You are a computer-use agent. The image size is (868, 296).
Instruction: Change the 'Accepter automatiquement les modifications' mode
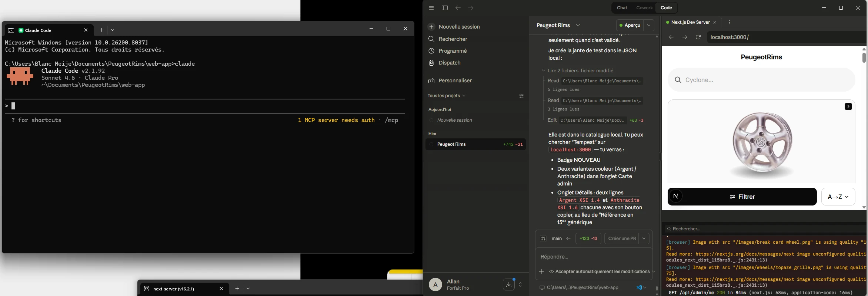coord(602,272)
